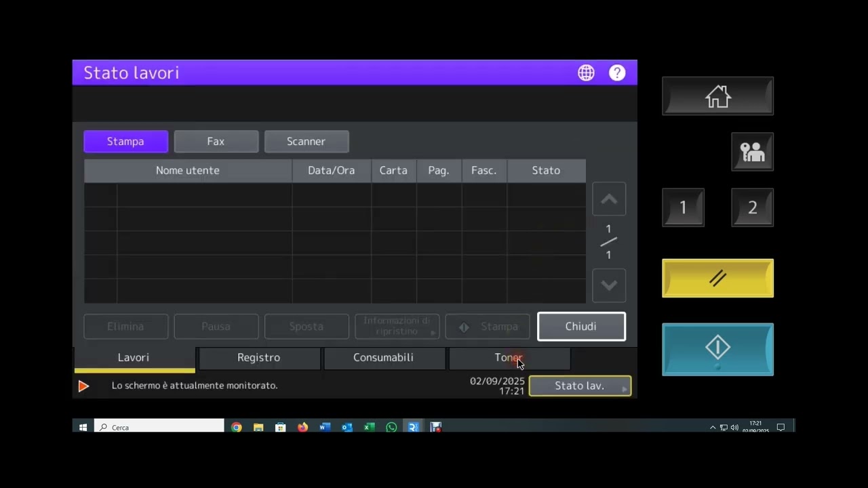Click the disabled Stampa action button
The image size is (868, 488).
pyautogui.click(x=488, y=327)
